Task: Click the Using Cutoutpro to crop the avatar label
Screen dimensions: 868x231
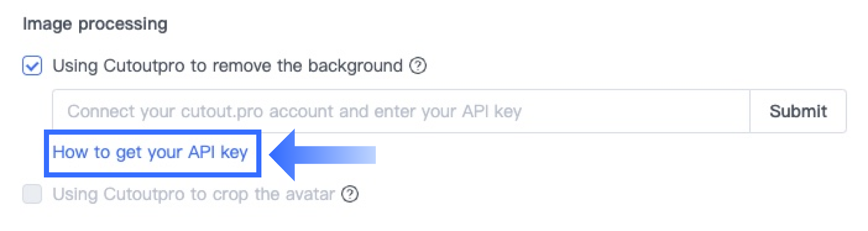Action: coord(194,194)
